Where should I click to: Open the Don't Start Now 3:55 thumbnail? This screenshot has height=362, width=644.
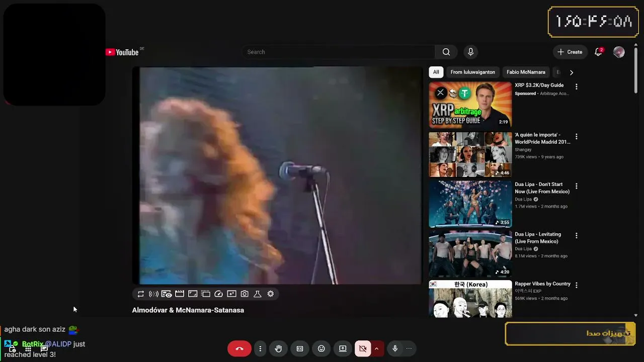470,204
